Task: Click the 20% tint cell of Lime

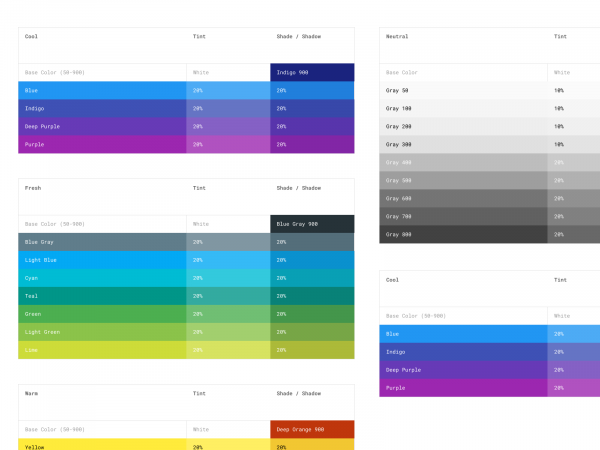Action: tap(228, 350)
